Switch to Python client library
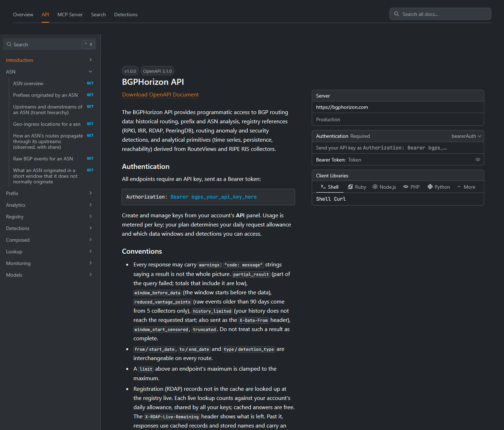Image resolution: width=504 pixels, height=430 pixels. (439, 187)
